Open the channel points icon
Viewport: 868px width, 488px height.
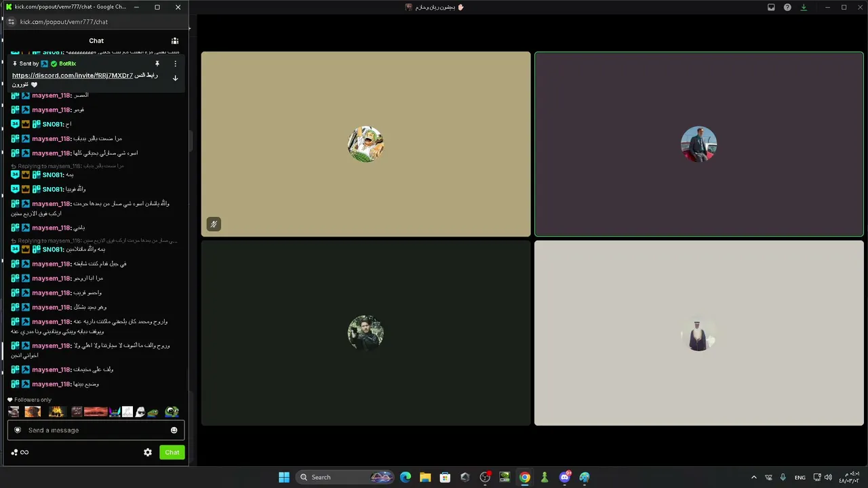(14, 452)
